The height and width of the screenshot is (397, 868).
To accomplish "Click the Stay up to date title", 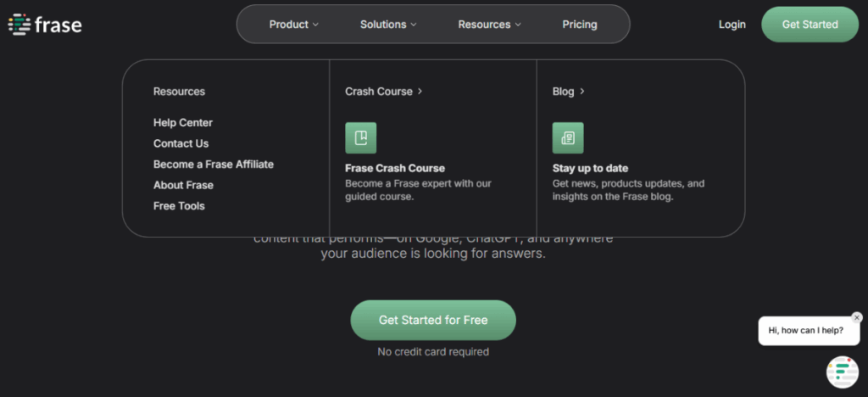I will 590,168.
